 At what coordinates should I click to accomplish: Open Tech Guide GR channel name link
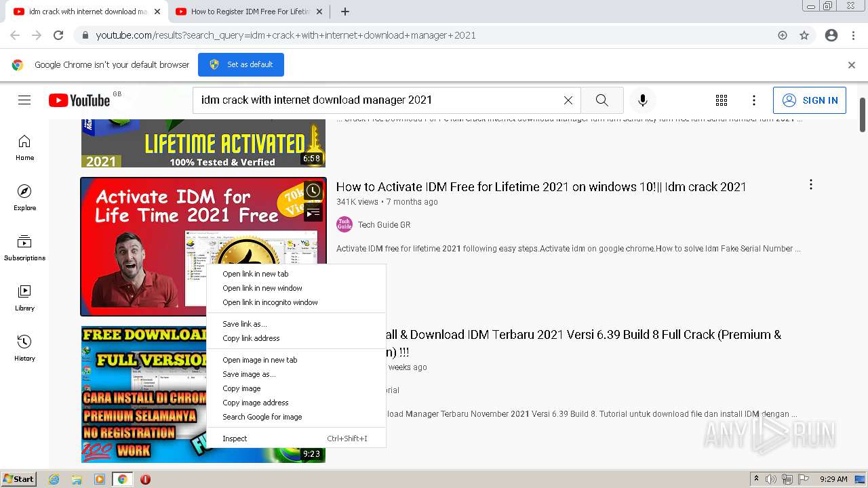[x=384, y=225]
